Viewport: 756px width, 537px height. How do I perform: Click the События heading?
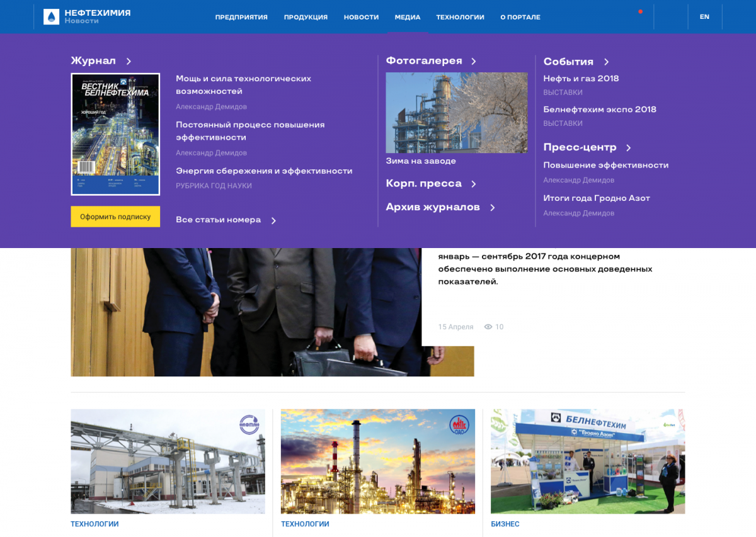(x=568, y=62)
